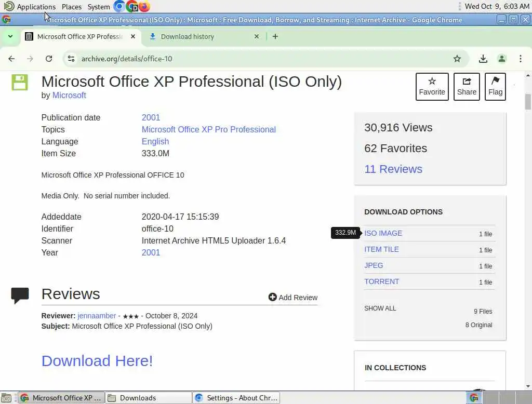532x404 pixels.
Task: Click the Download Here! link
Action: coord(97,361)
